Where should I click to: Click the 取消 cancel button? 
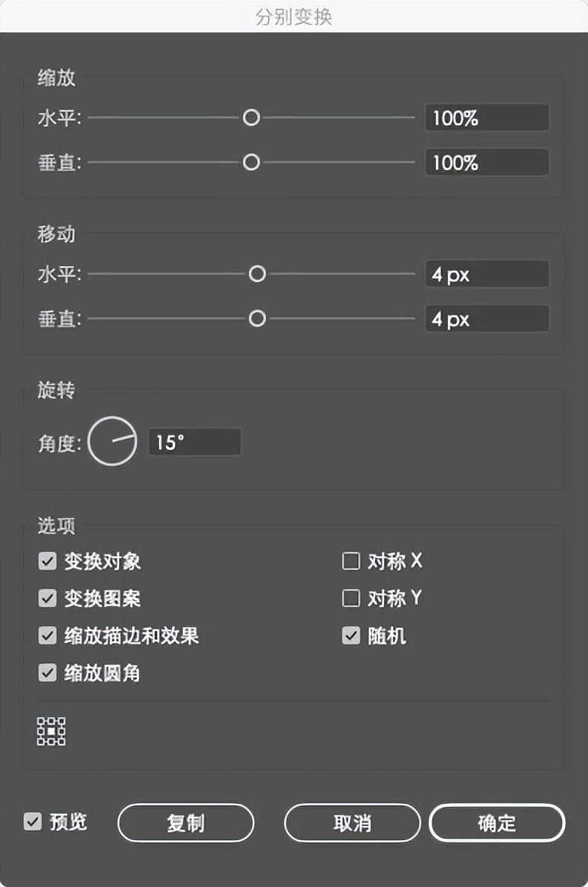(x=352, y=824)
